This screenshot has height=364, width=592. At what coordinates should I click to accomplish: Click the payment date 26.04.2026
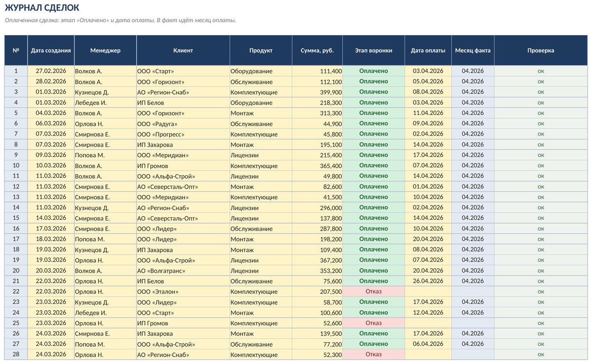pyautogui.click(x=428, y=281)
